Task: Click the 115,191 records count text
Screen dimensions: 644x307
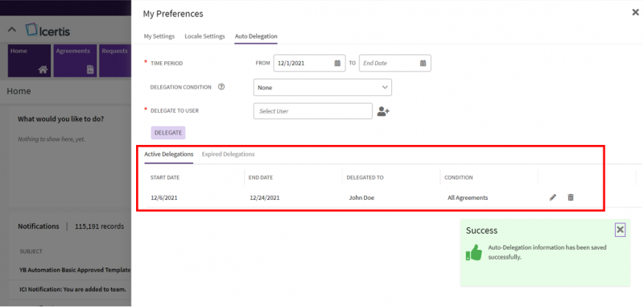Action: coord(99,226)
